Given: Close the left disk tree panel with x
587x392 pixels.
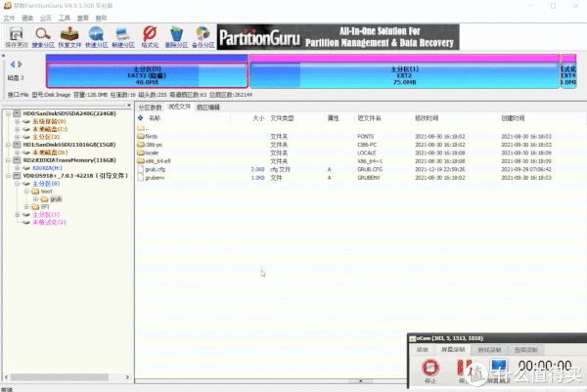Looking at the screenshot, I should (x=129, y=106).
